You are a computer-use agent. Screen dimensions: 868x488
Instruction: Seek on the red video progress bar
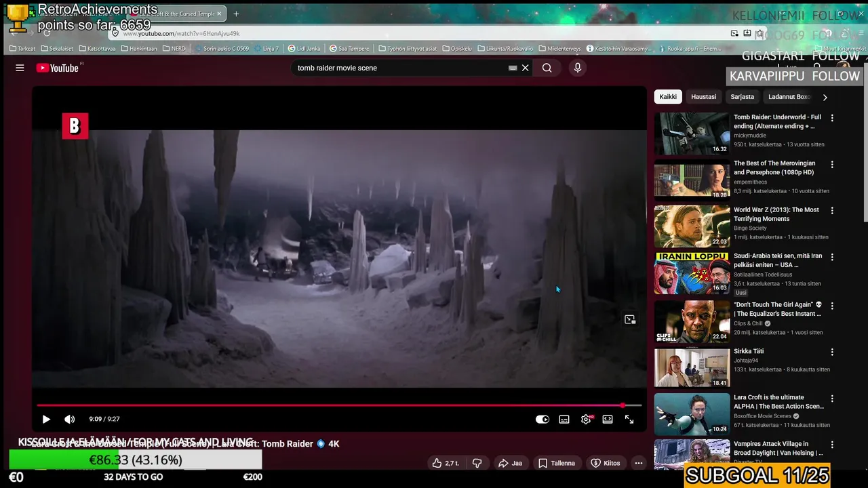point(339,405)
